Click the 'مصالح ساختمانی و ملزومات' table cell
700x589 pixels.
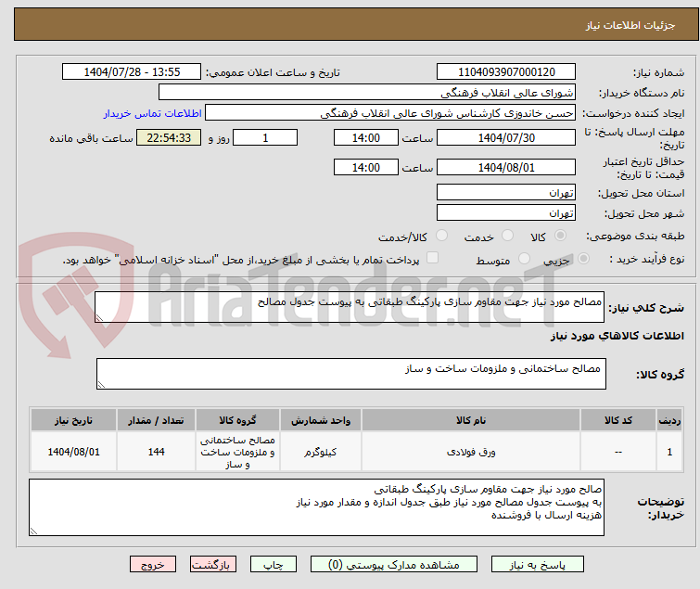[237, 452]
